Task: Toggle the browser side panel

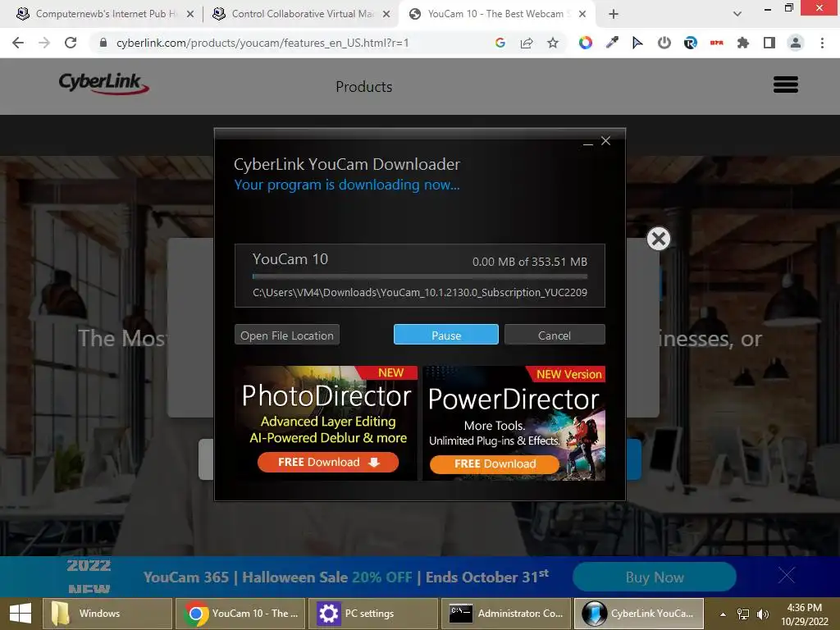Action: (769, 43)
